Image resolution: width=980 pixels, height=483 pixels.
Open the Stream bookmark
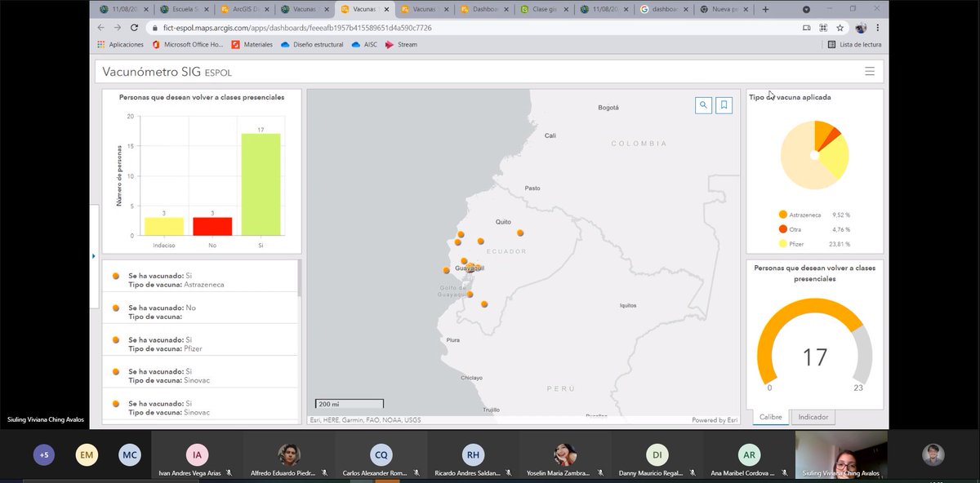402,45
